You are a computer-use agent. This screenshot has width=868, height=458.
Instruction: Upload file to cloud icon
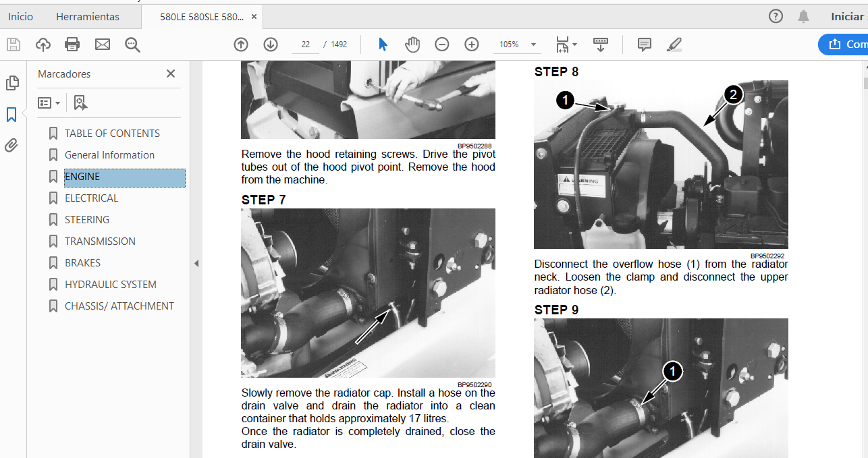click(x=43, y=45)
